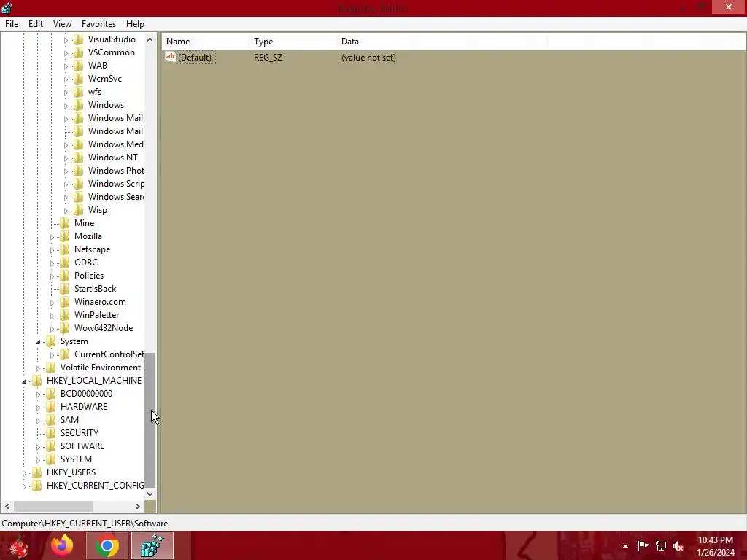
Task: Expand the SOFTWARE key under HKEY_LOCAL_MACHINE
Action: 38,447
